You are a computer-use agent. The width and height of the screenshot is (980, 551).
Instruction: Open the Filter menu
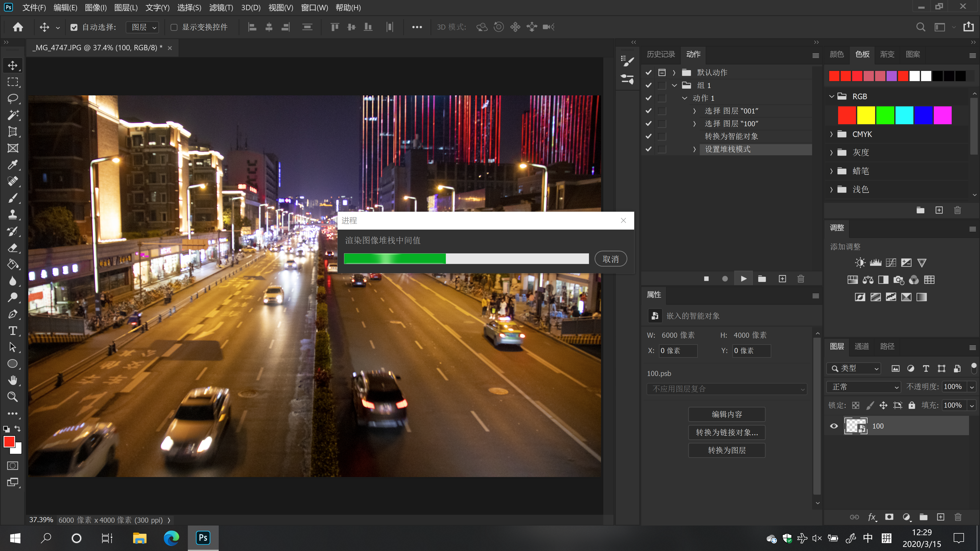coord(221,8)
